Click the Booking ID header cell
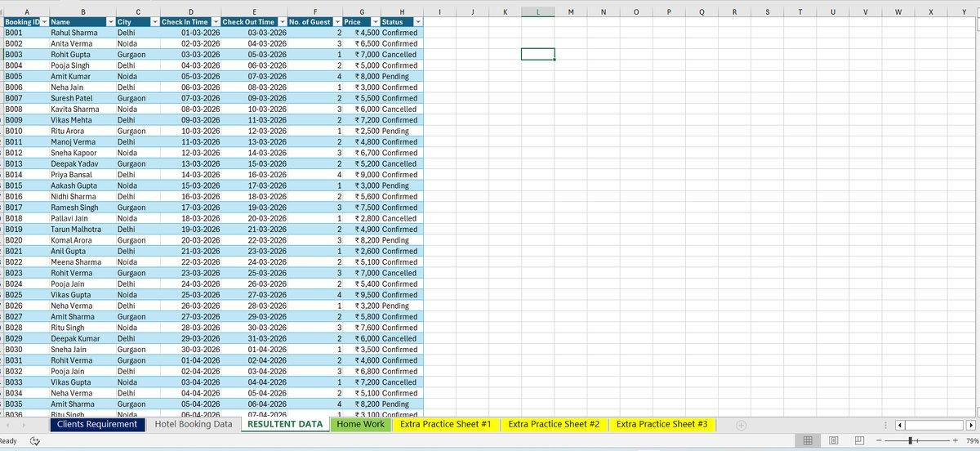 click(25, 22)
